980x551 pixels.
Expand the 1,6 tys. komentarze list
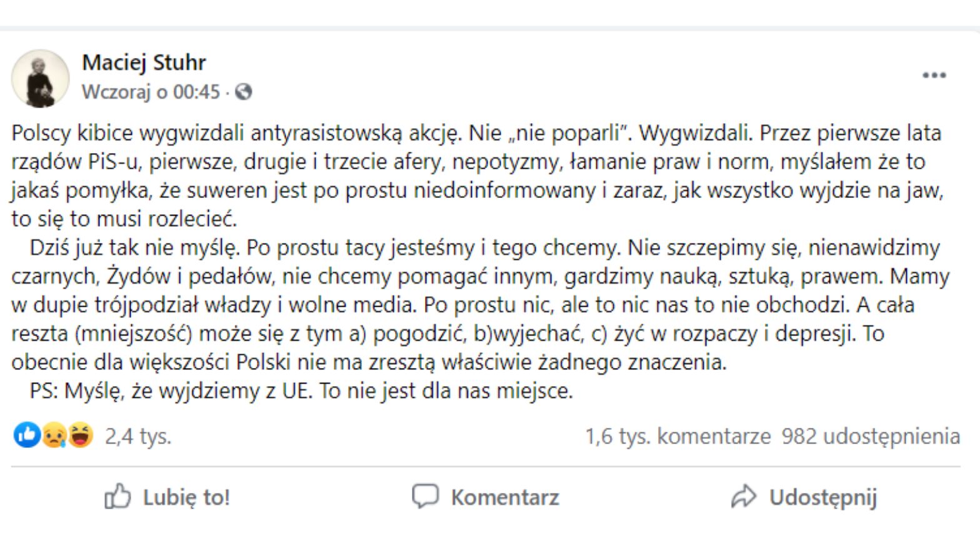(677, 436)
